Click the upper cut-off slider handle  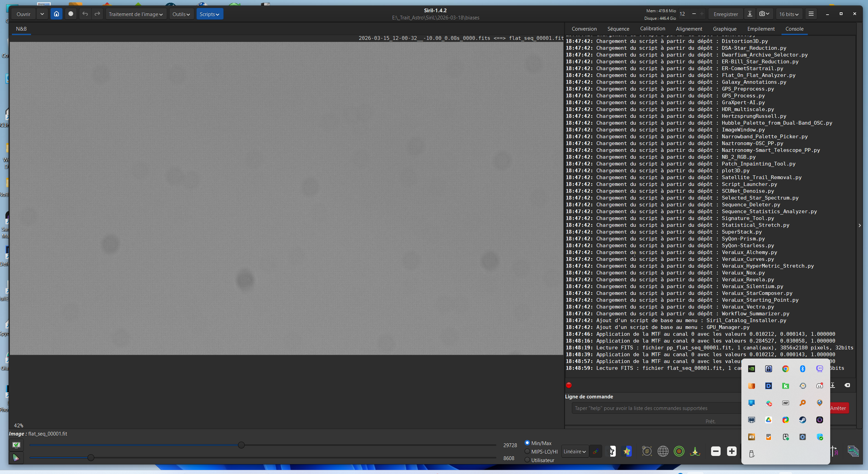(241, 445)
